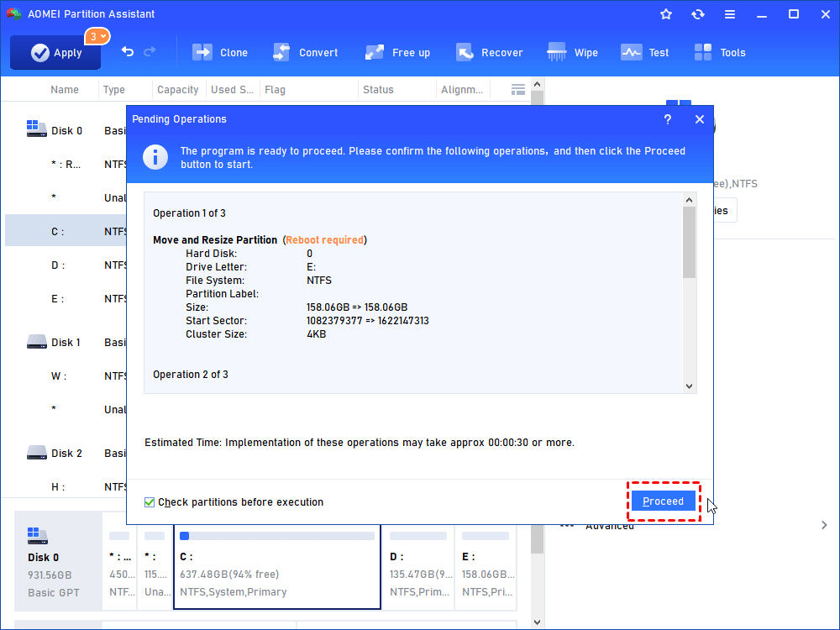Open the Free up tool
Viewport: 840px width, 630px height.
[397, 52]
